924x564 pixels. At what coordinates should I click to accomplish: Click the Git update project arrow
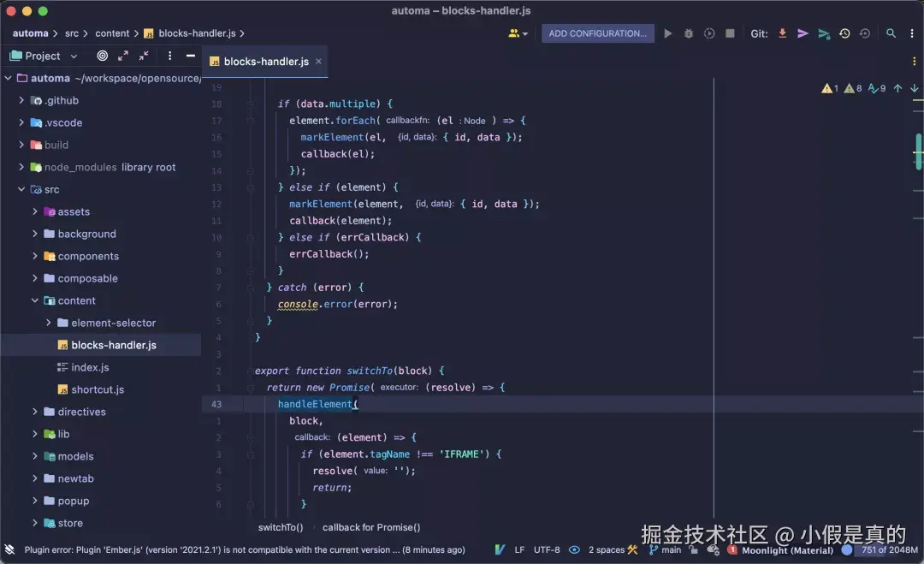782,33
